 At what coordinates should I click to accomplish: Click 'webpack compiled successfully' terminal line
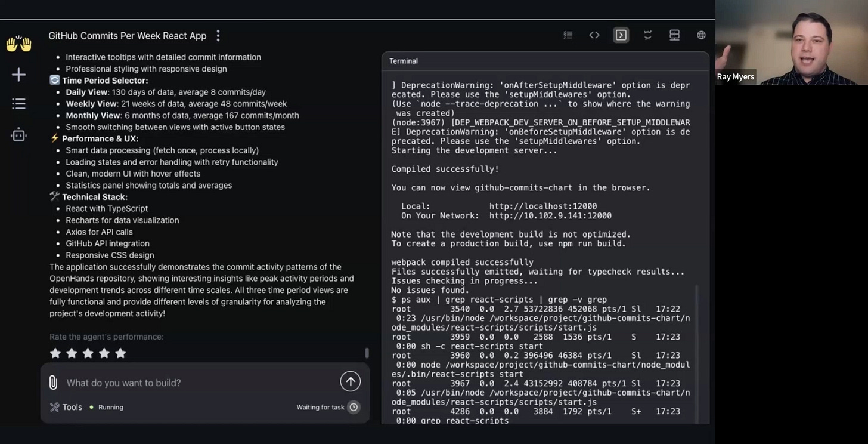[463, 262]
